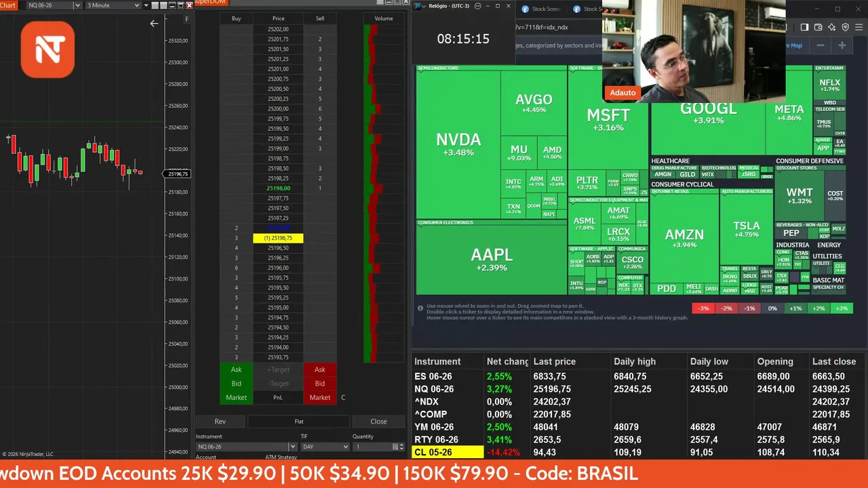Click price 25200,00 in SuperDOM ladder

278,108
